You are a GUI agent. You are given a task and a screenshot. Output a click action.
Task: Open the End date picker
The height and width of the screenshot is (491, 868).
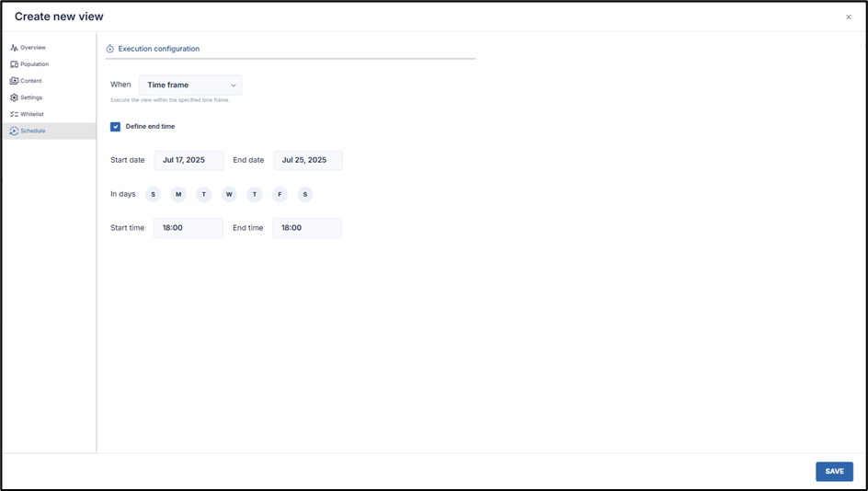[x=307, y=160]
